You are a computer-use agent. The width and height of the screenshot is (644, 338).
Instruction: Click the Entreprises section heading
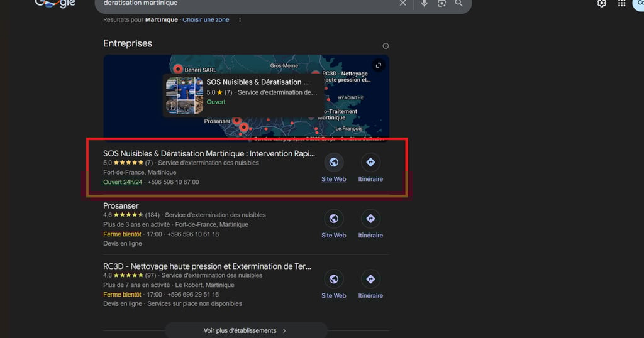(x=127, y=43)
